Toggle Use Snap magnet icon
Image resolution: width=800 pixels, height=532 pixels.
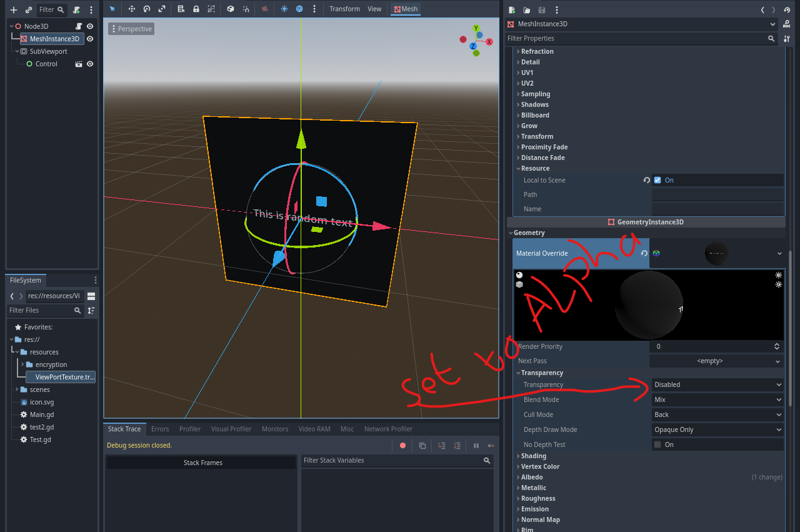pyautogui.click(x=246, y=9)
